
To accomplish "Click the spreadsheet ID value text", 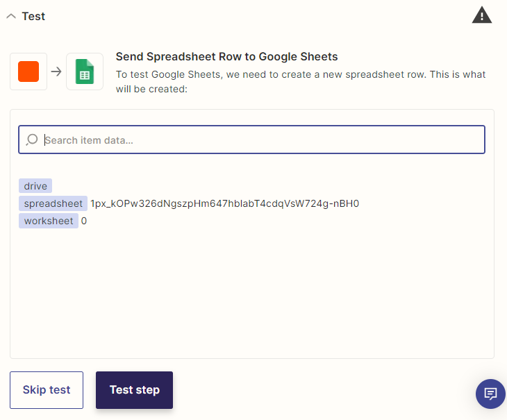I will tap(224, 203).
